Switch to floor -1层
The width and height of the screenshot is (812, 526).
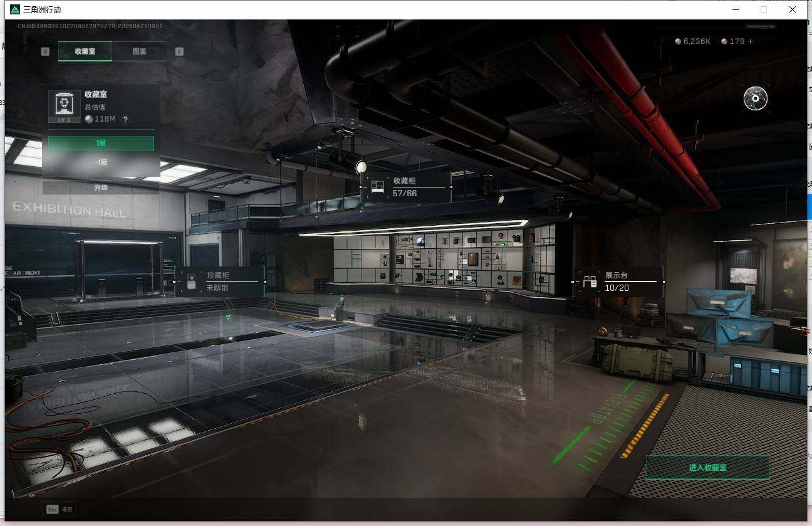click(x=101, y=162)
